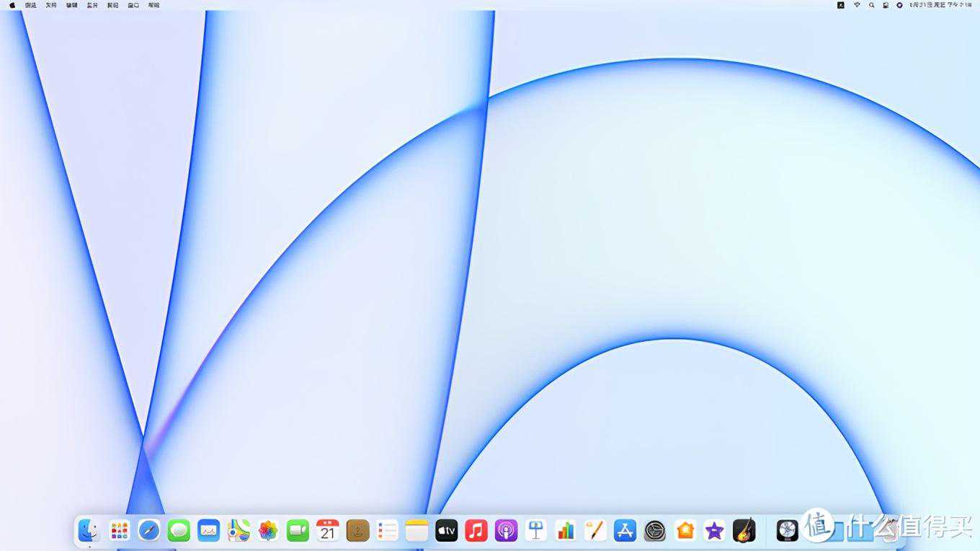Open the Apple menu
The height and width of the screenshot is (551, 980).
(12, 5)
